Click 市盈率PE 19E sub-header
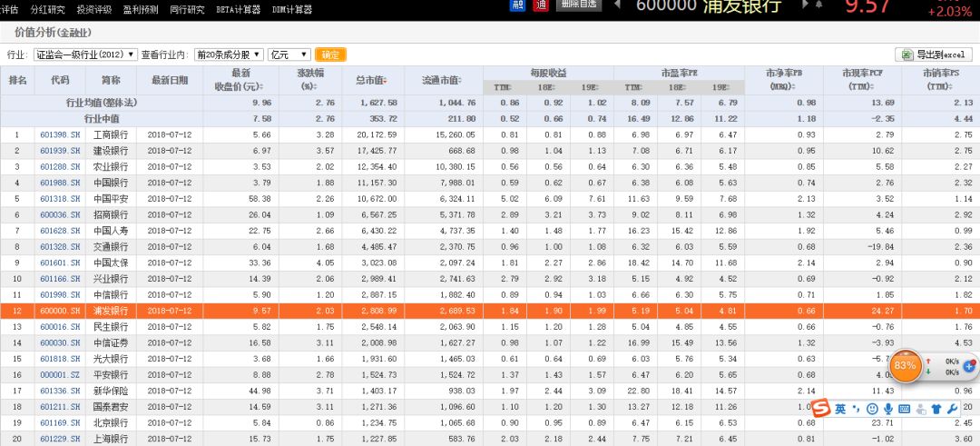The width and height of the screenshot is (980, 446). [x=720, y=87]
